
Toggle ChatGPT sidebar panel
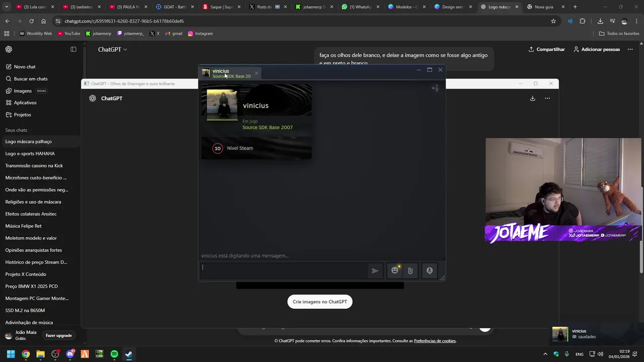pos(73,49)
